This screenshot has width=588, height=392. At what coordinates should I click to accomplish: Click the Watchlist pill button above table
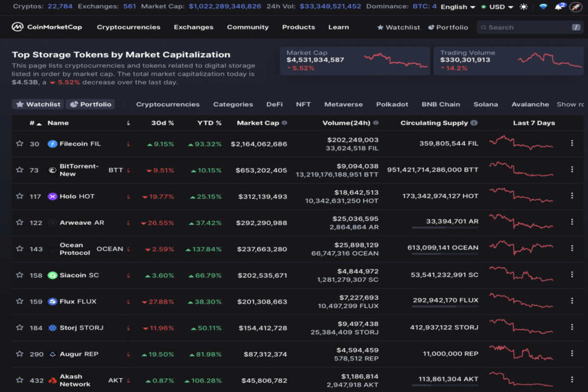[38, 104]
